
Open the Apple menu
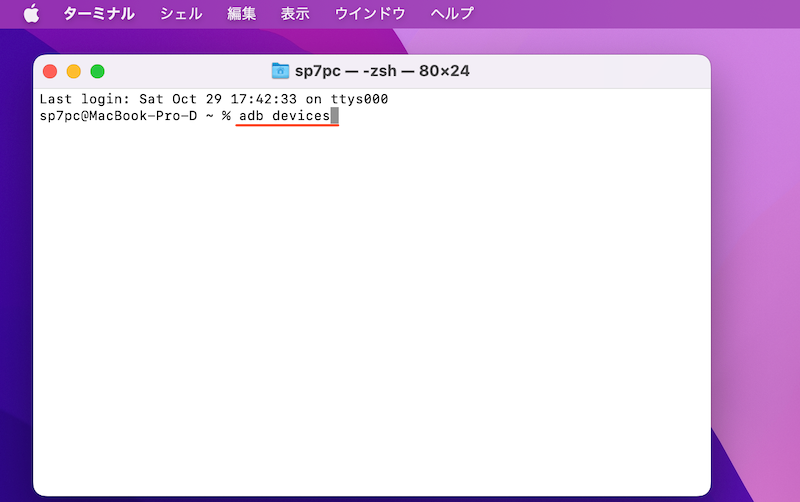tap(31, 13)
